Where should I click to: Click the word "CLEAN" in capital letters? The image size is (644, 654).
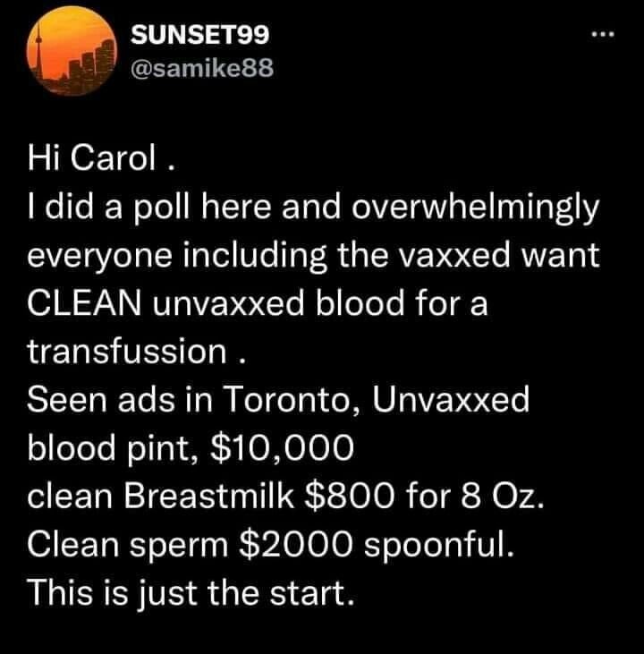84,303
